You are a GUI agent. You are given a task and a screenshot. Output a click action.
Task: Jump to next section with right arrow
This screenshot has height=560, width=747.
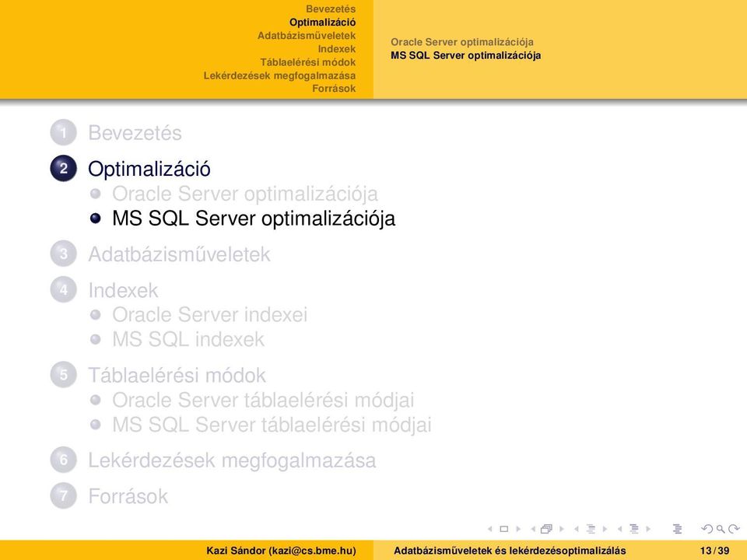(648, 529)
